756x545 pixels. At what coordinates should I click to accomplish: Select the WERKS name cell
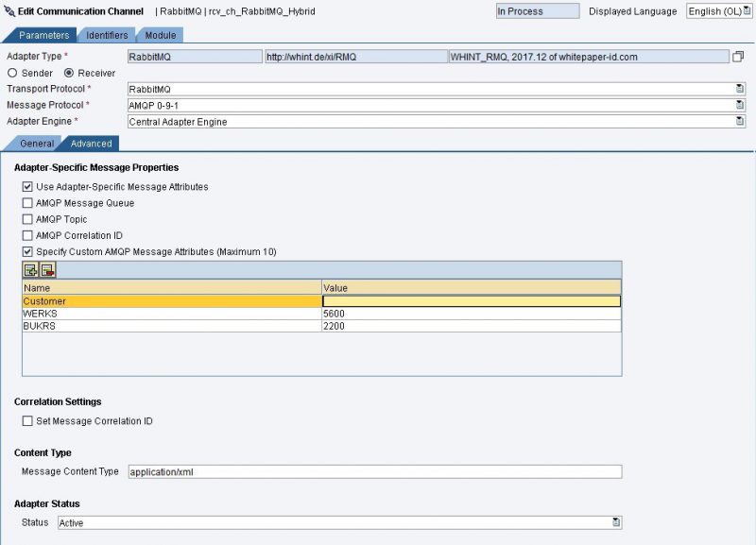172,314
